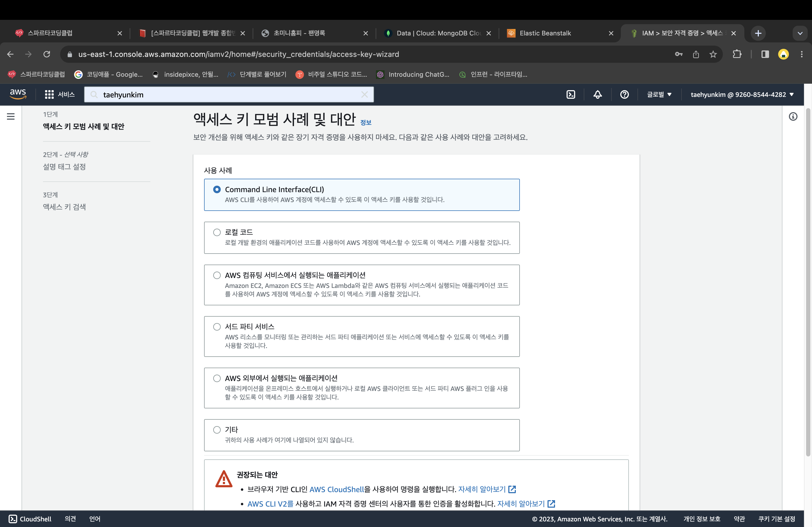The width and height of the screenshot is (812, 527).
Task: Open 쿠키 기본 설정 footer link
Action: click(x=777, y=519)
